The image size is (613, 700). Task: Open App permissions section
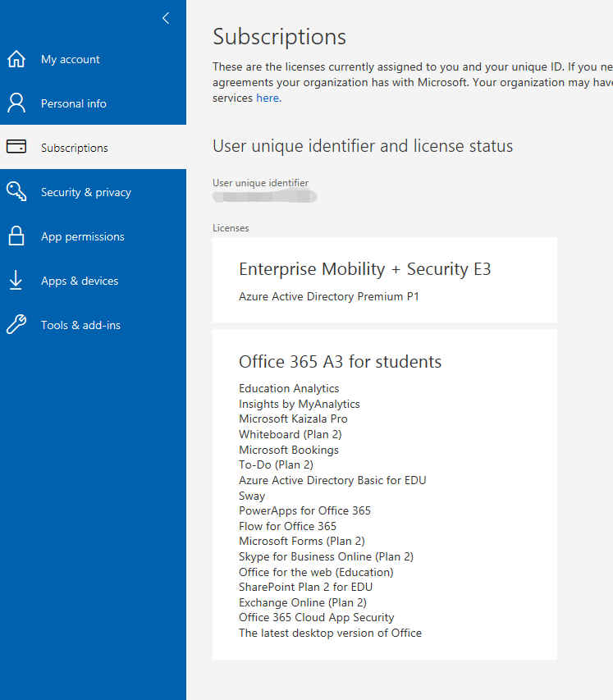coord(83,236)
